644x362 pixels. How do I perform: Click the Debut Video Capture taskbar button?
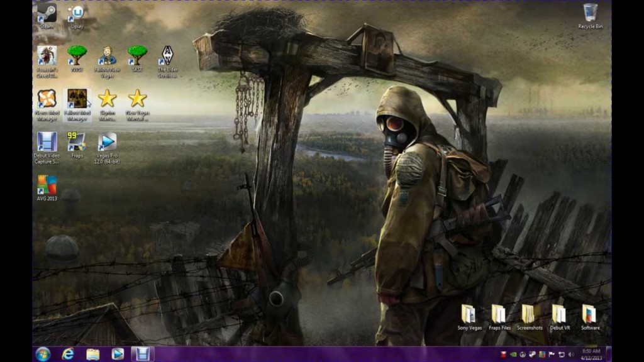pos(143,354)
